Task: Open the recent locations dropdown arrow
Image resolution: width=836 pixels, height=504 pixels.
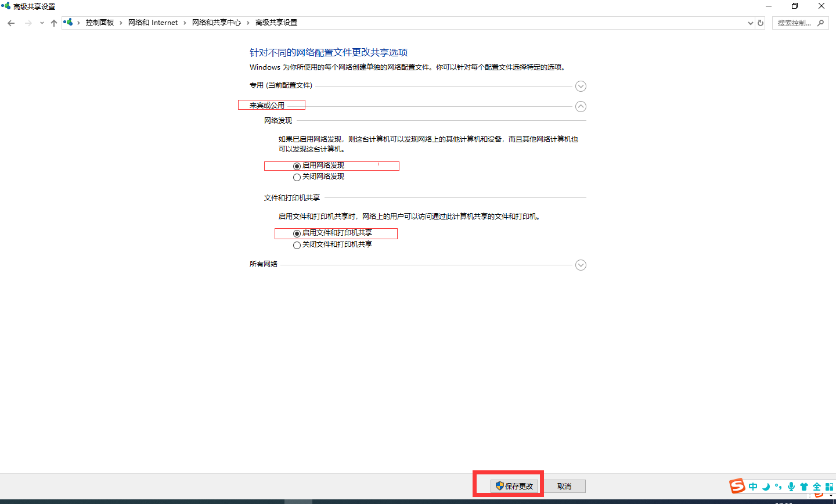Action: click(42, 23)
